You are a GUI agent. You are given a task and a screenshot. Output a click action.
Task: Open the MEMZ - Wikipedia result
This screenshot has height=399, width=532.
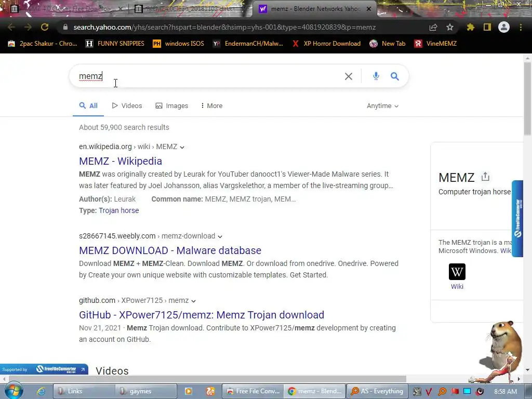(121, 161)
